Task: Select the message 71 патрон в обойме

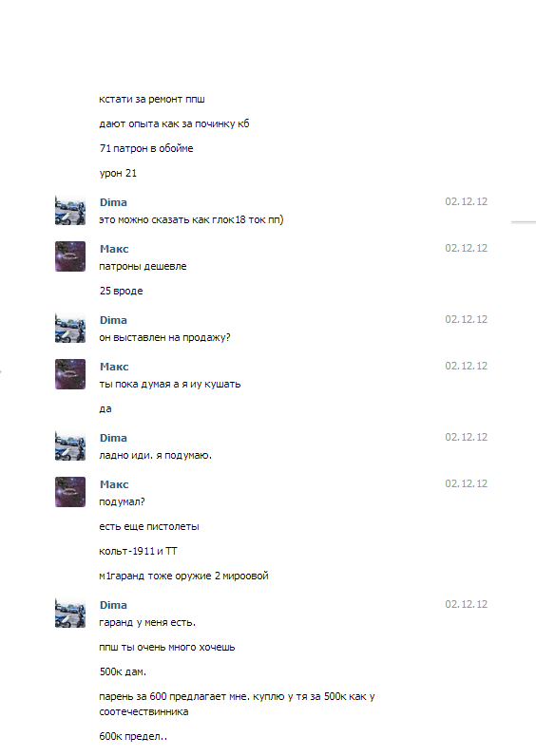Action: [x=146, y=148]
